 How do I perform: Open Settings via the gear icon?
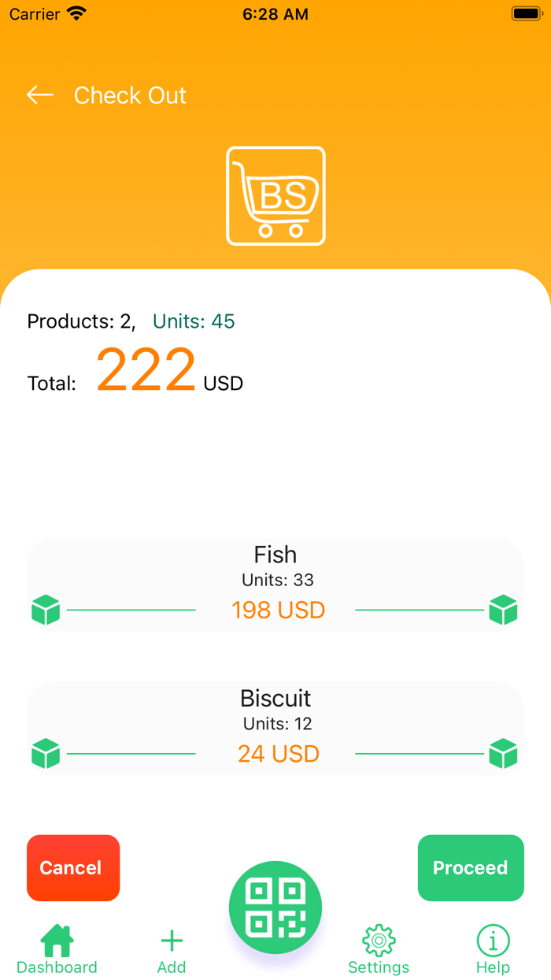[x=378, y=939]
